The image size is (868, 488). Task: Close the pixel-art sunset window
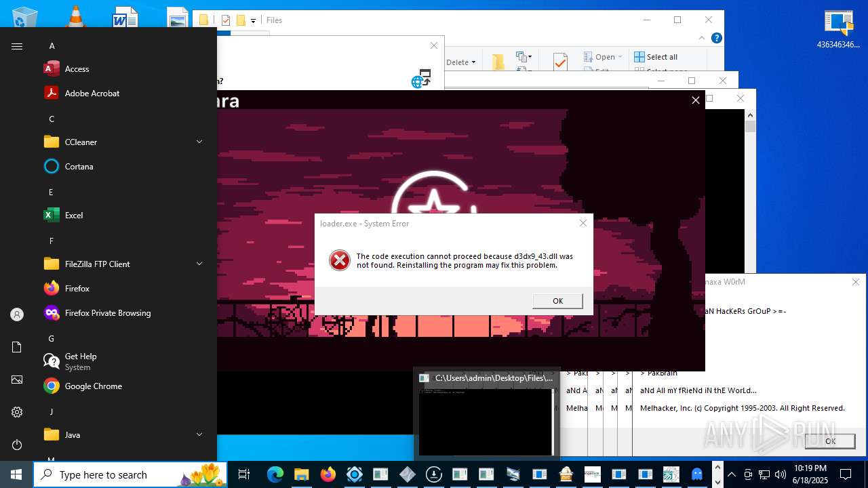(x=695, y=100)
